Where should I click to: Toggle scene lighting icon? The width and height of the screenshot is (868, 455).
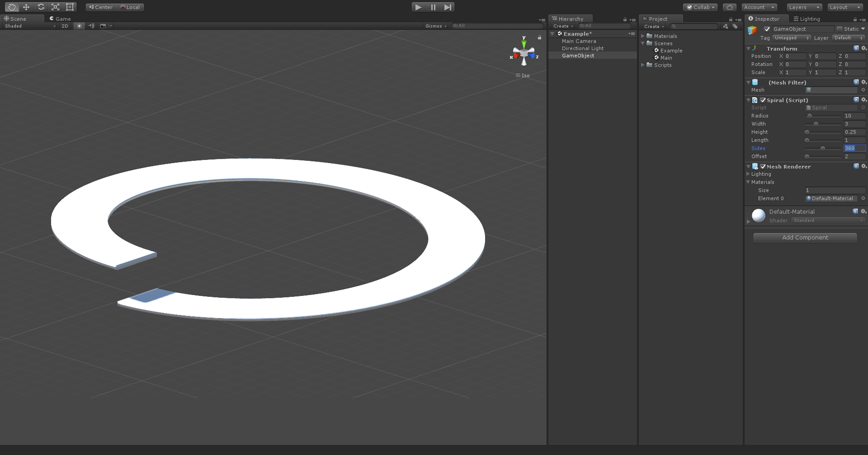tap(80, 26)
